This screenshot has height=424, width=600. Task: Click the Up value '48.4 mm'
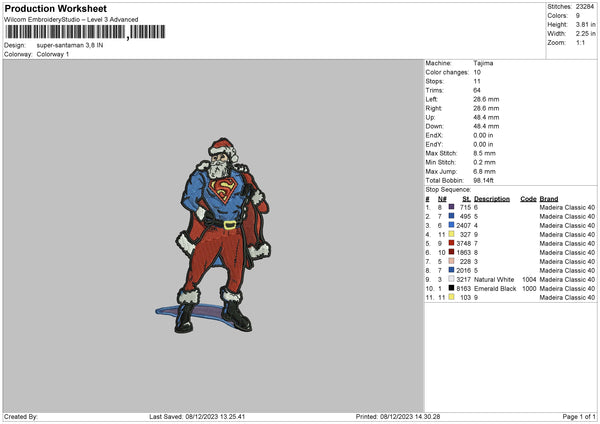486,117
